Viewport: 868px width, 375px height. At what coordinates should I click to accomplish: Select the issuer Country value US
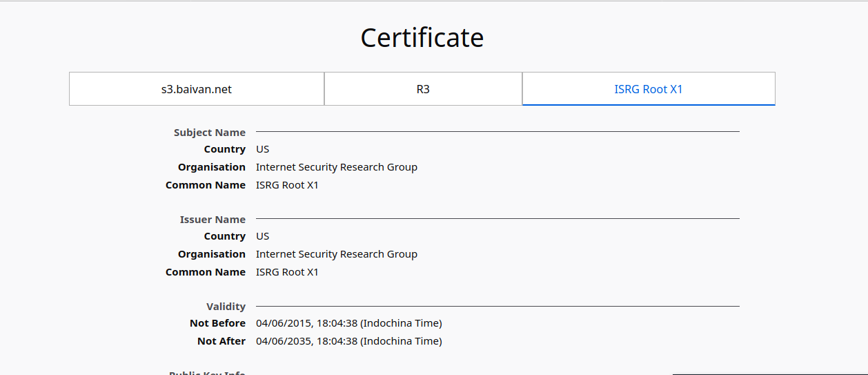point(262,236)
